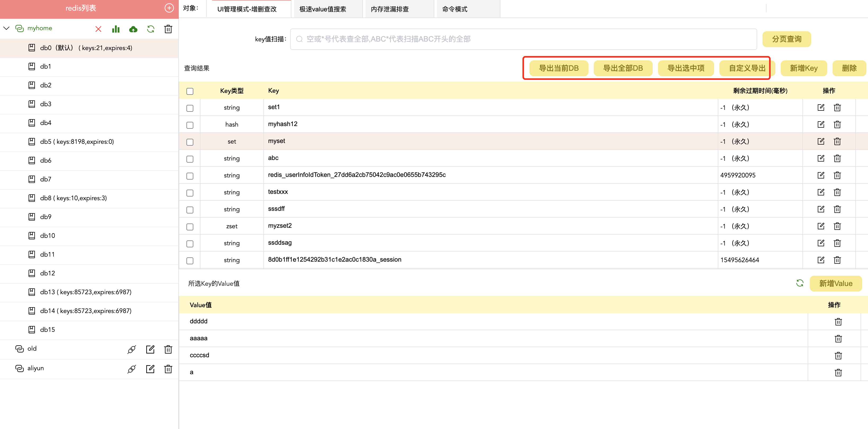
Task: Delete the ddddd value entry
Action: point(838,322)
